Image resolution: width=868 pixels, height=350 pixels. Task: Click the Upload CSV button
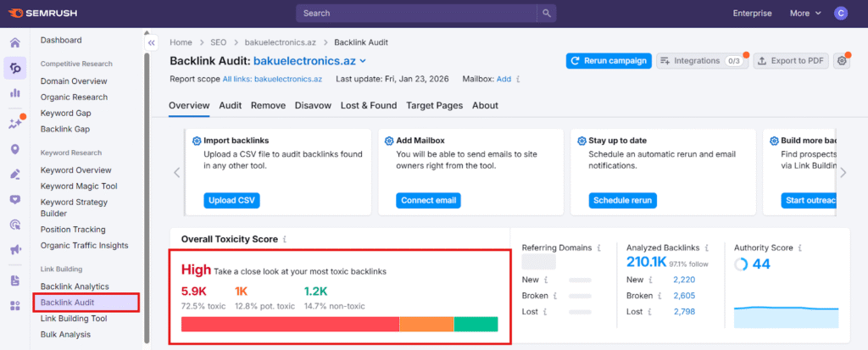tap(231, 201)
